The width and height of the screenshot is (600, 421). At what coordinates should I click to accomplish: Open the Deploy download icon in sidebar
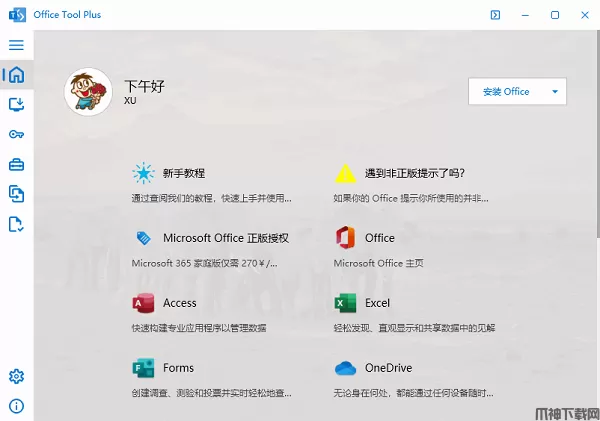coord(16,104)
